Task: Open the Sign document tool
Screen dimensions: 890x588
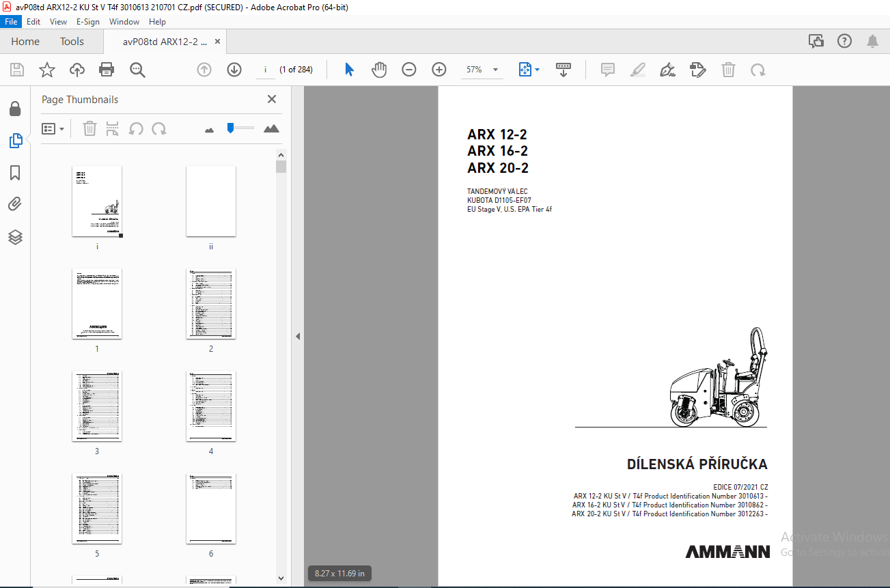Action: (667, 70)
